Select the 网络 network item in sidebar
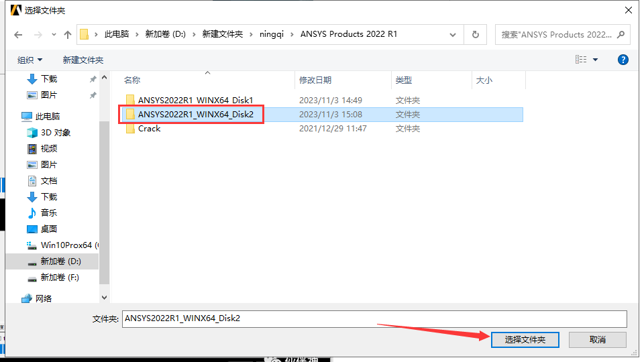The height and width of the screenshot is (362, 644). tap(43, 298)
